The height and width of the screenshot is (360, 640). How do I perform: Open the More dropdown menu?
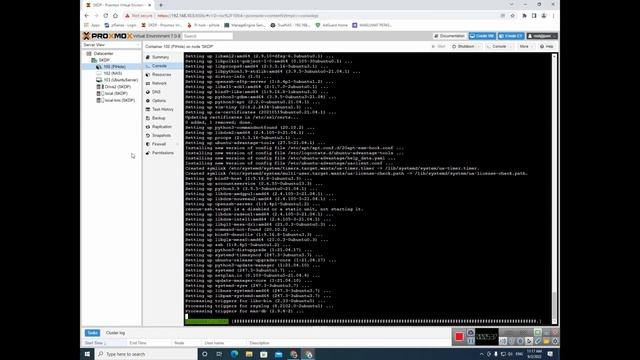tap(526, 47)
